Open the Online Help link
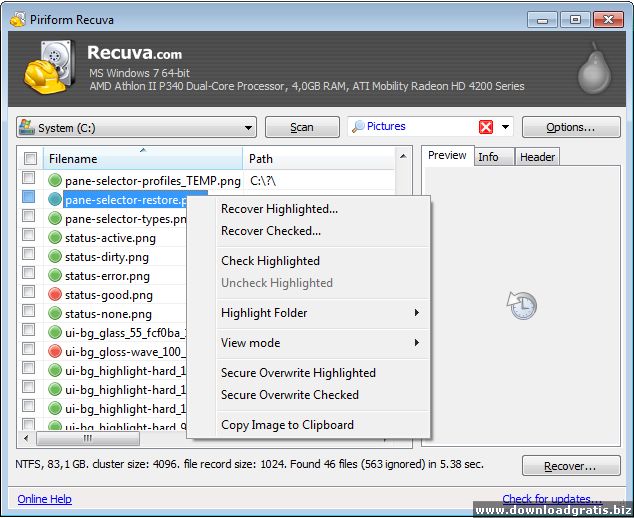 click(x=45, y=499)
